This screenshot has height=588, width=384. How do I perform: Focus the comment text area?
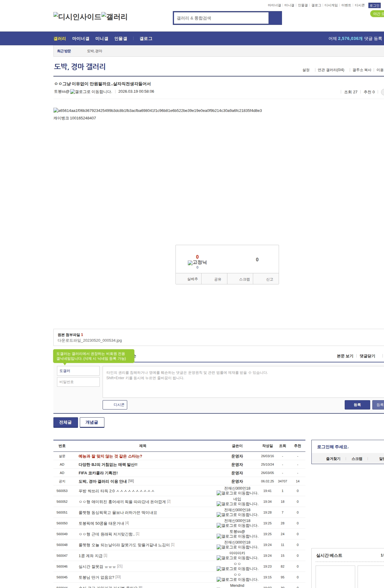pos(243,382)
